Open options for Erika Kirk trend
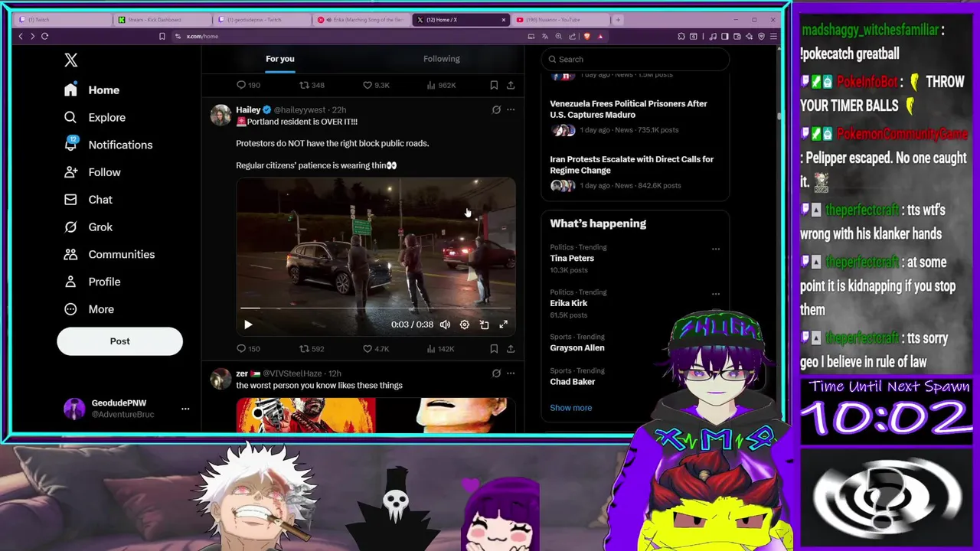This screenshot has width=980, height=551. (x=716, y=294)
